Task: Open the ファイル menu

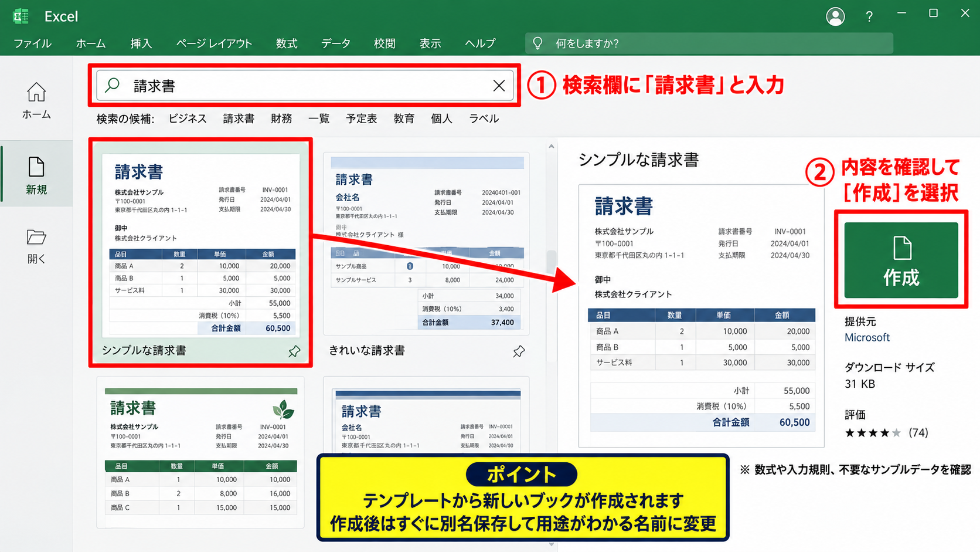Action: click(x=32, y=43)
